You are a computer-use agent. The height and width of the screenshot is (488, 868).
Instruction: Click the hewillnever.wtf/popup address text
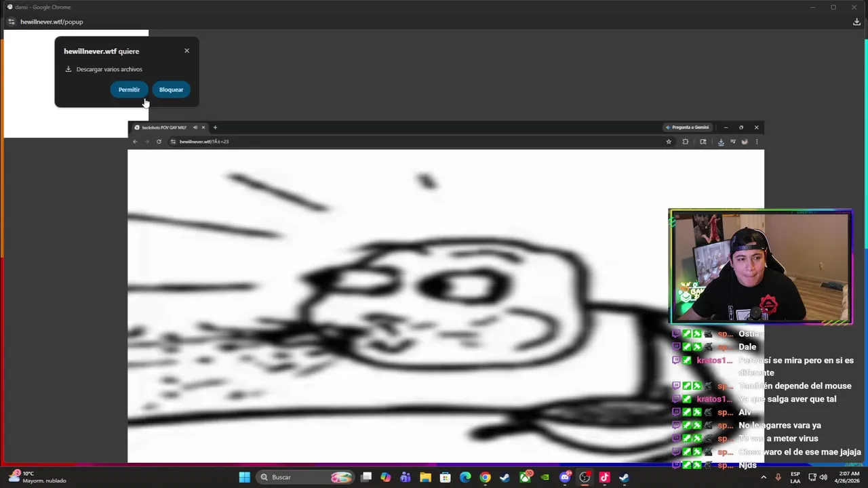pos(52,22)
